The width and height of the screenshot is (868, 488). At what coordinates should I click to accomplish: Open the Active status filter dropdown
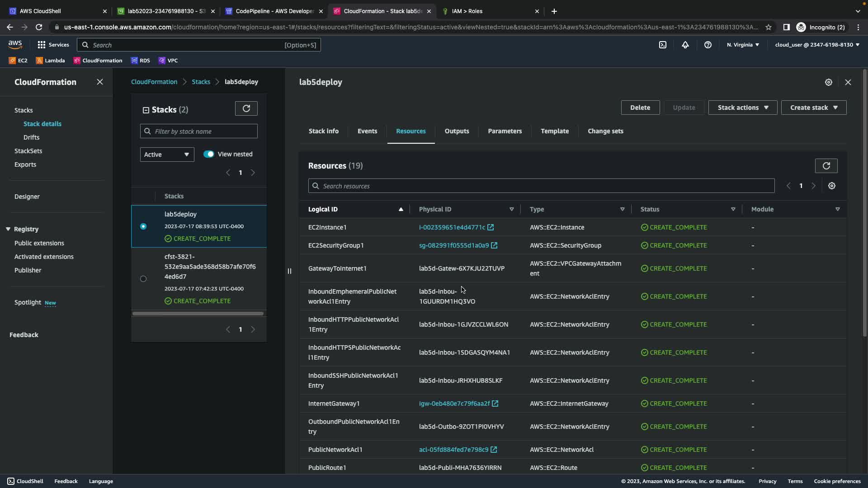click(167, 155)
